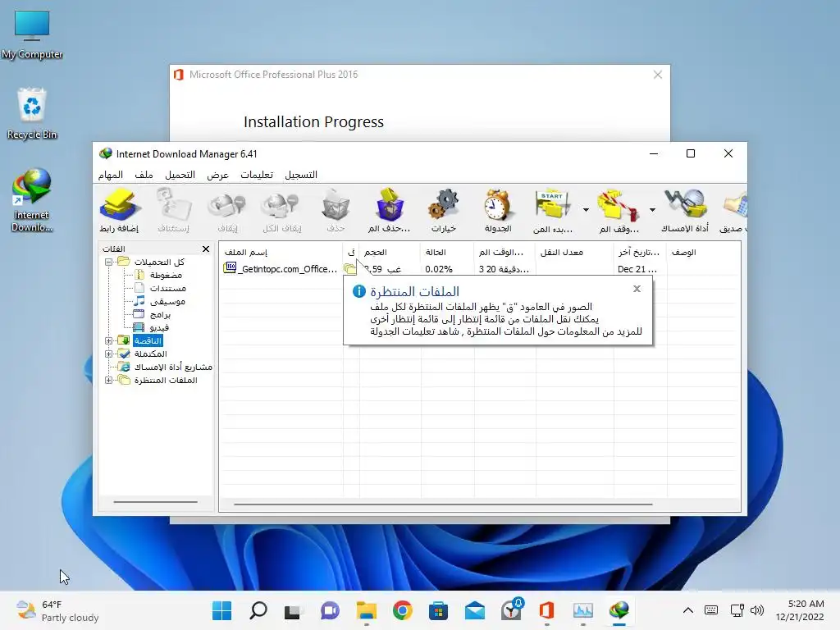
Task: Open Microsoft Store on the taskbar
Action: pyautogui.click(x=438, y=610)
